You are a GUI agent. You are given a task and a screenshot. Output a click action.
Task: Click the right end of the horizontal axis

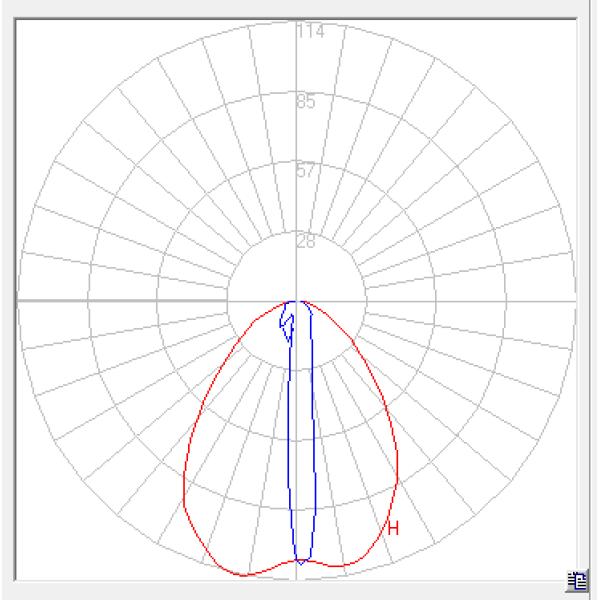[x=574, y=300]
